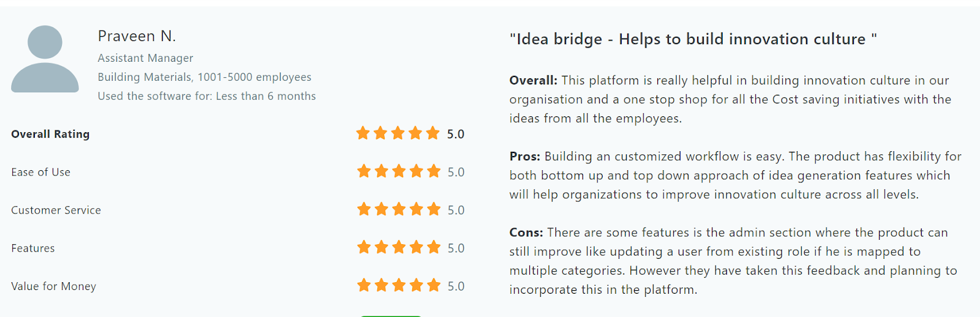Click the Overall Rating 5.0 score
The height and width of the screenshot is (317, 980).
click(x=455, y=134)
